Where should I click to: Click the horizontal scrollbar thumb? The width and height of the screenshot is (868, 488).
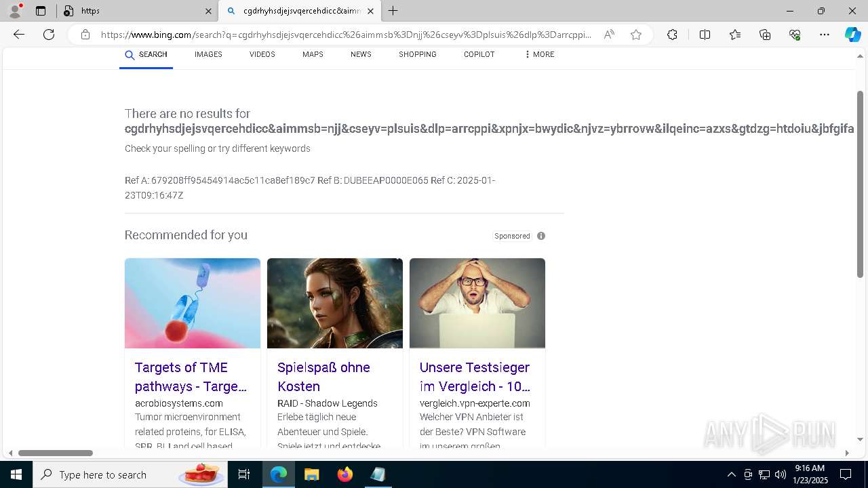[56, 453]
